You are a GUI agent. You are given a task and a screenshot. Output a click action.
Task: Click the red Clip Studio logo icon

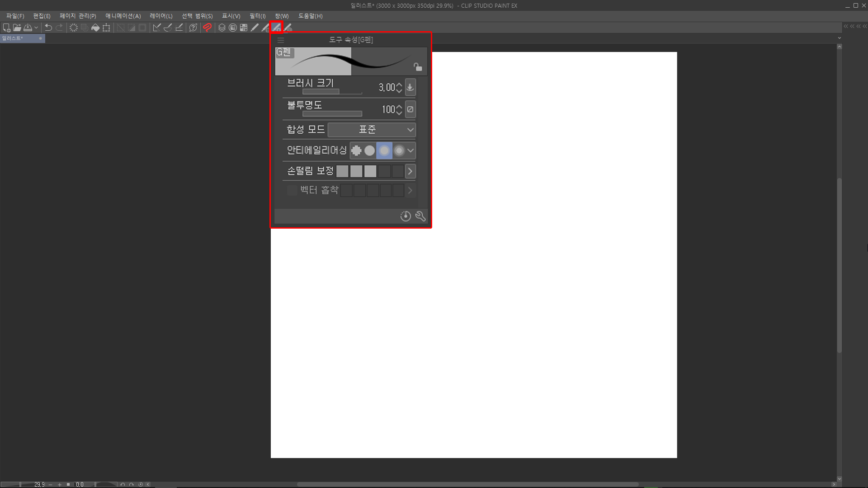pos(208,28)
